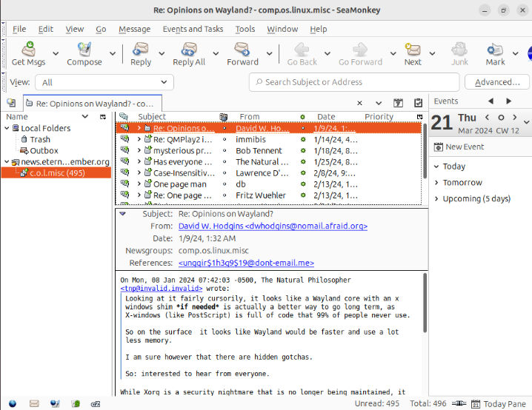532x410 pixels.
Task: Click the mail folder tab icon at left
Action: 11,102
